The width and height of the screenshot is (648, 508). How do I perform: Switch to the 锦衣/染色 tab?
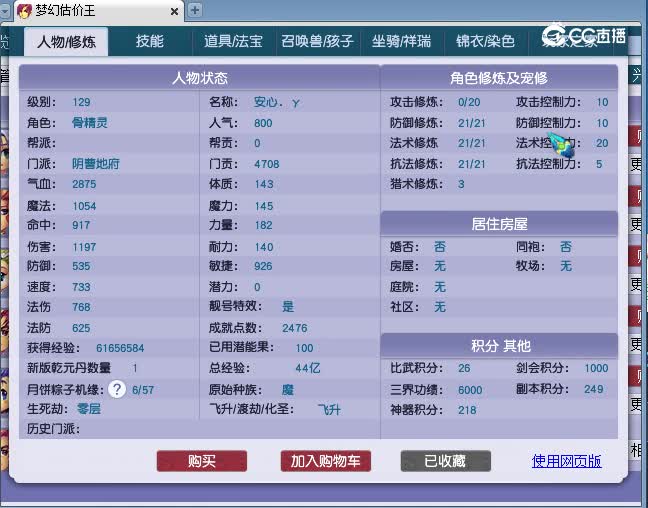[485, 41]
